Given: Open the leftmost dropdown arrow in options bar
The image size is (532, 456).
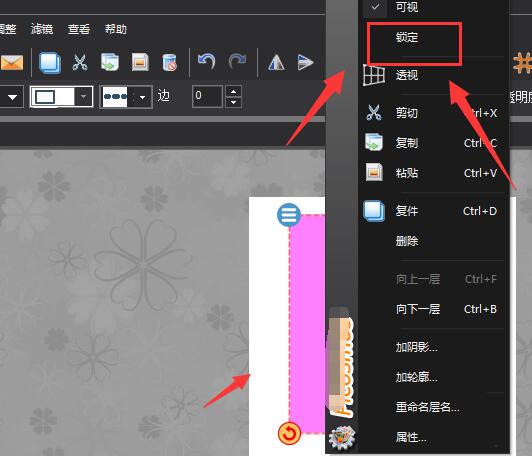Looking at the screenshot, I should coord(12,97).
